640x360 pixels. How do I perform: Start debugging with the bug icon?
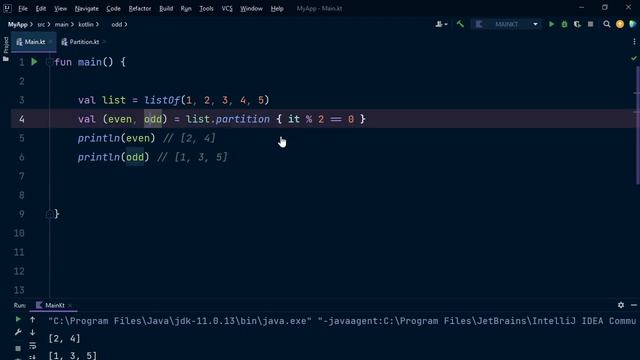tap(564, 24)
